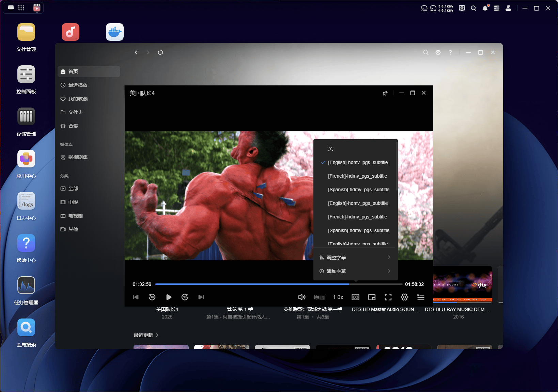This screenshot has width=558, height=392.
Task: Click the play button in player controls
Action: pos(169,297)
